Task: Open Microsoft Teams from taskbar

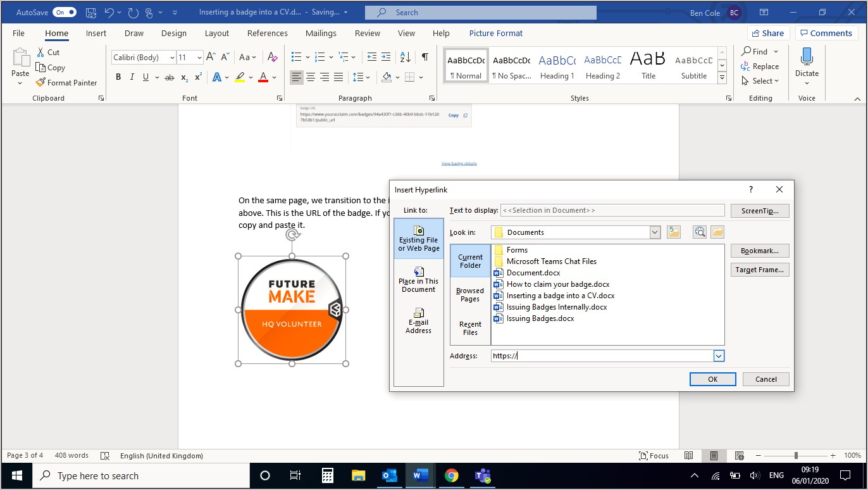Action: pyautogui.click(x=483, y=475)
